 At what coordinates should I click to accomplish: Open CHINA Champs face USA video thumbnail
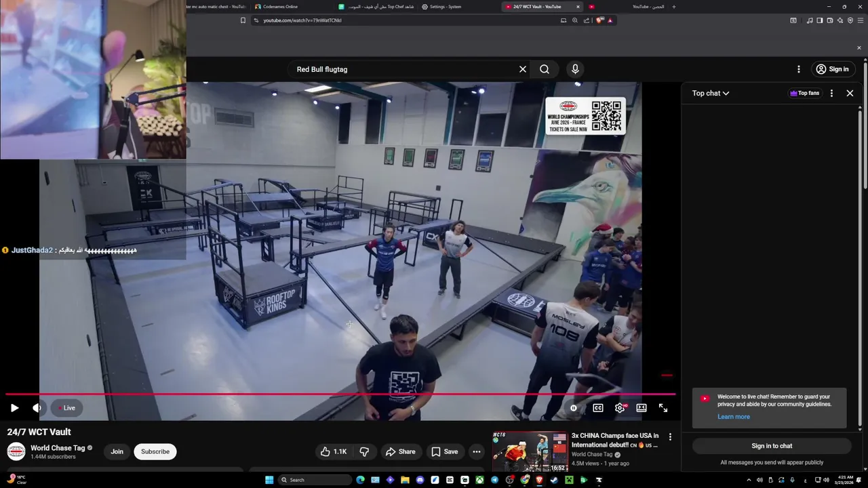click(x=530, y=451)
